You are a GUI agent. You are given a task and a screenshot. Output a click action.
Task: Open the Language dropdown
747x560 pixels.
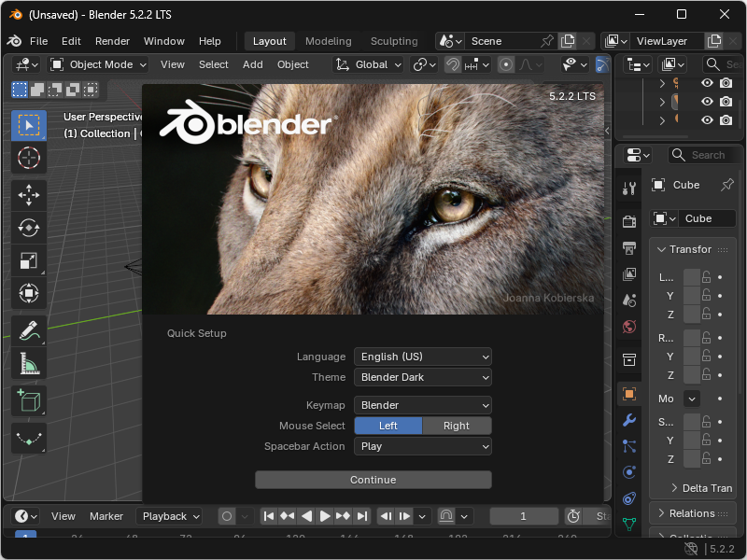423,357
